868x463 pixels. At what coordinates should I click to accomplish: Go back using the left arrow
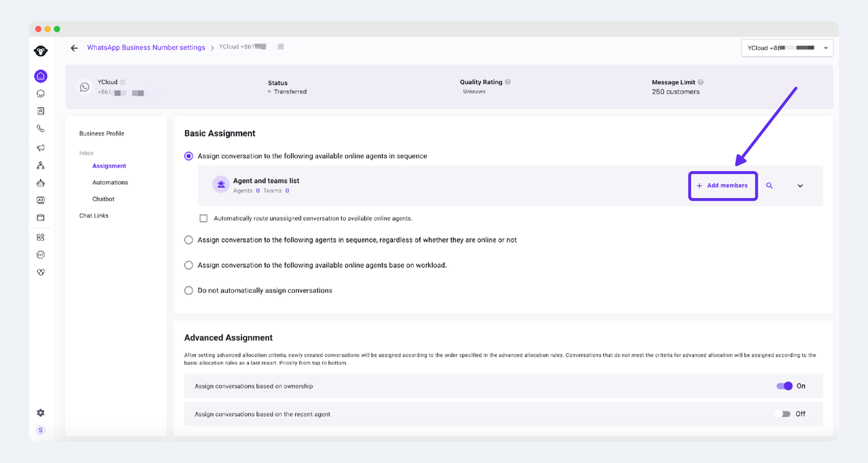74,48
